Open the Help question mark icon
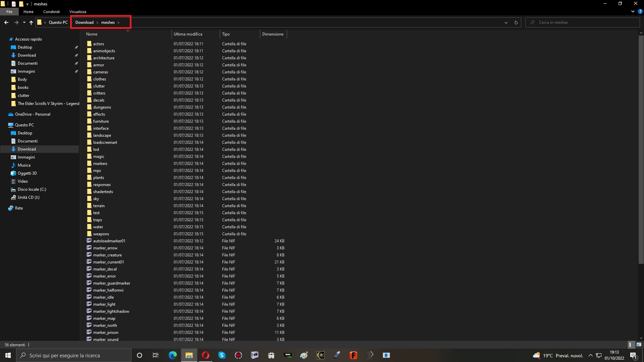 640,11
